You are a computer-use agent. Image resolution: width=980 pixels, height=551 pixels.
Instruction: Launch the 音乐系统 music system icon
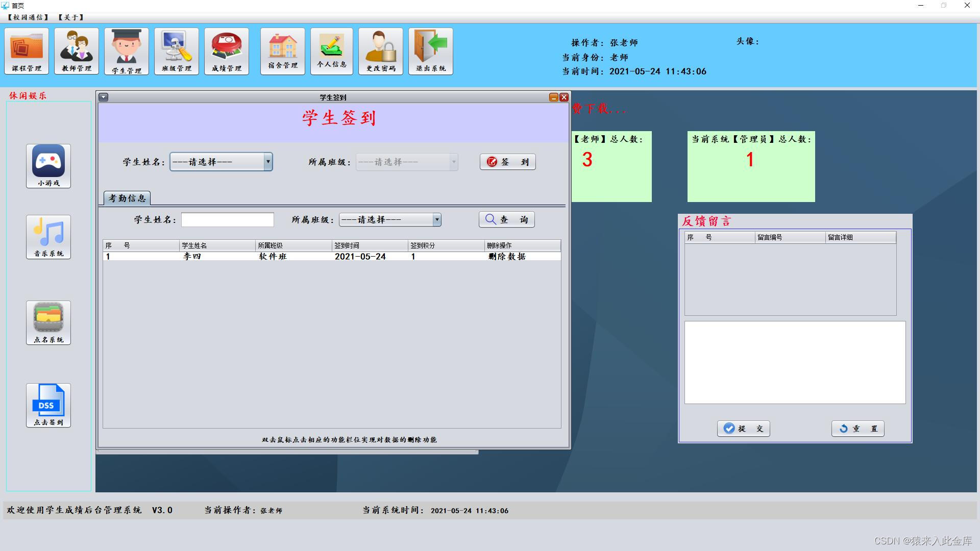coord(48,237)
